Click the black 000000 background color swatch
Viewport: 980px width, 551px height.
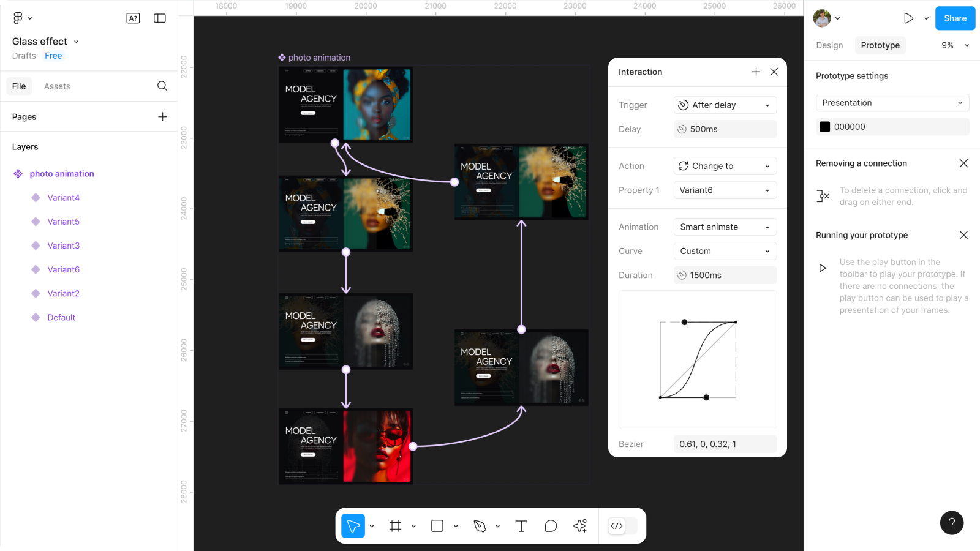(825, 127)
